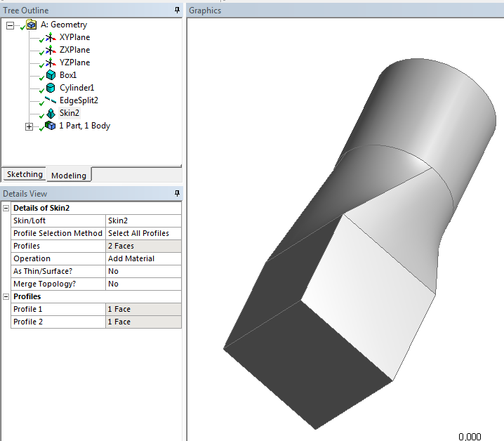Image resolution: width=504 pixels, height=441 pixels.
Task: Open Profile Selection Method value Select All Profiles
Action: [x=143, y=233]
